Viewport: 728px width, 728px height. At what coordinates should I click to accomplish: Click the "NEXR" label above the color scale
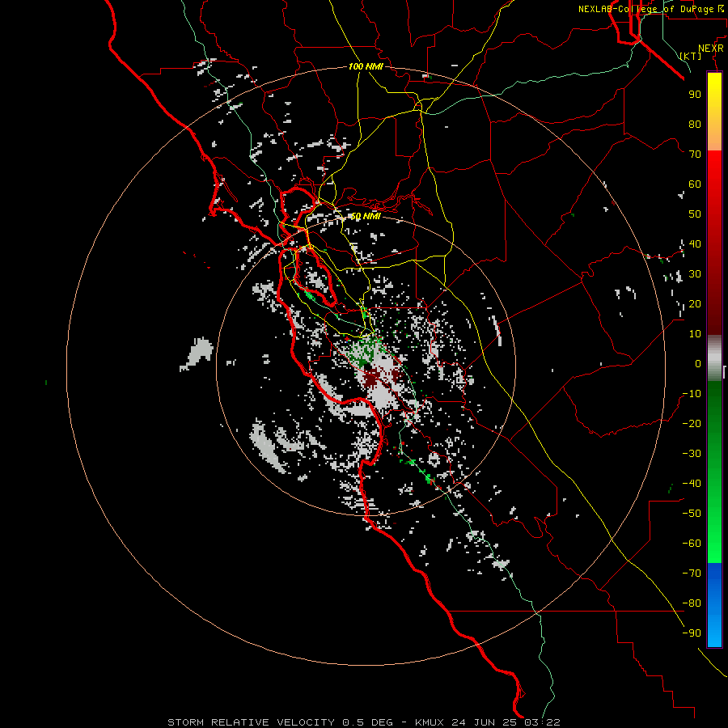711,49
